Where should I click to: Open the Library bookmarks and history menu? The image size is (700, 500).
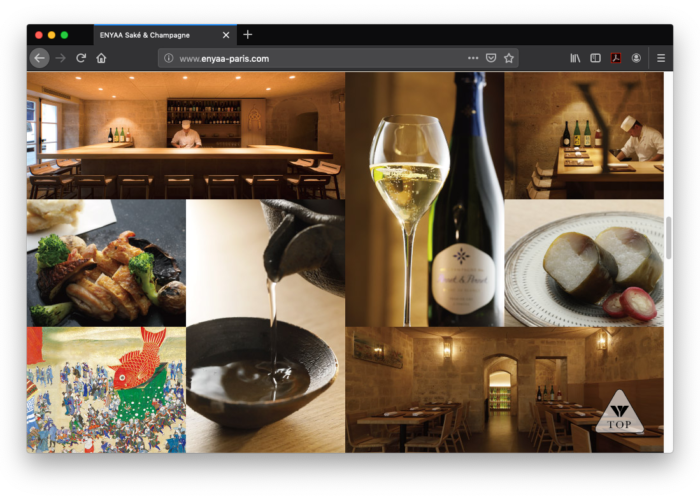[x=575, y=58]
